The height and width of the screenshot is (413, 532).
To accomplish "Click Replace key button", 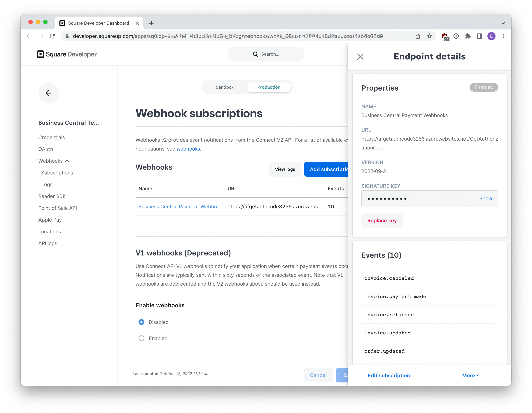I will tap(382, 220).
